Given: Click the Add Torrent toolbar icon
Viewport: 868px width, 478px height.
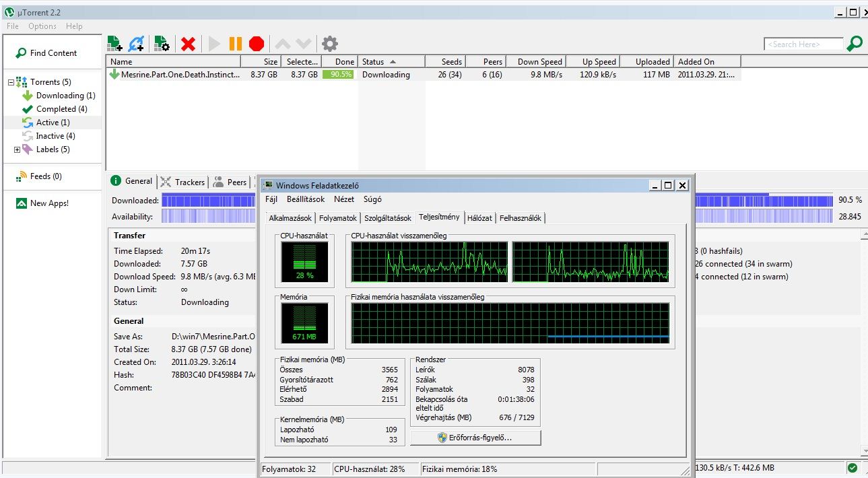Looking at the screenshot, I should click(x=114, y=44).
